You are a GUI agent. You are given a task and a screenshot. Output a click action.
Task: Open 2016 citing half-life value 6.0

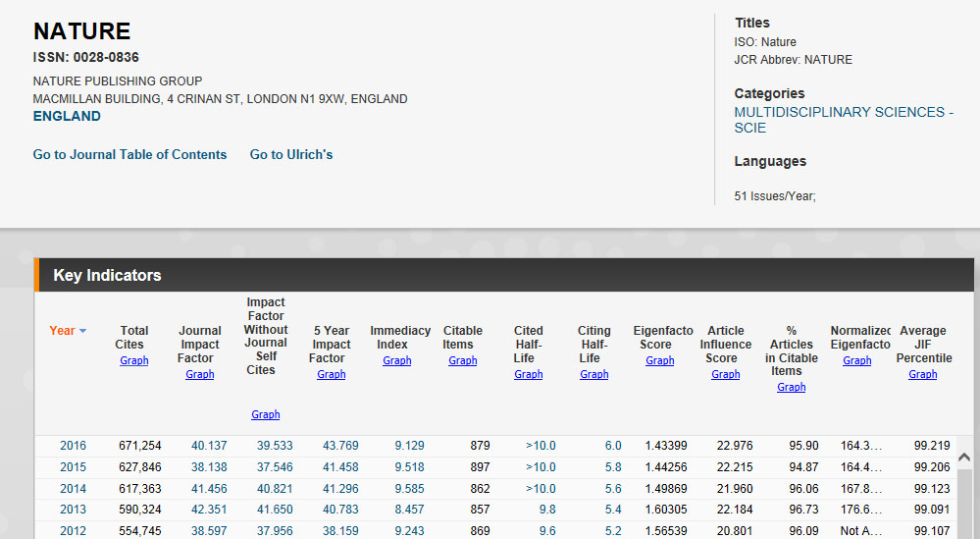pyautogui.click(x=613, y=446)
